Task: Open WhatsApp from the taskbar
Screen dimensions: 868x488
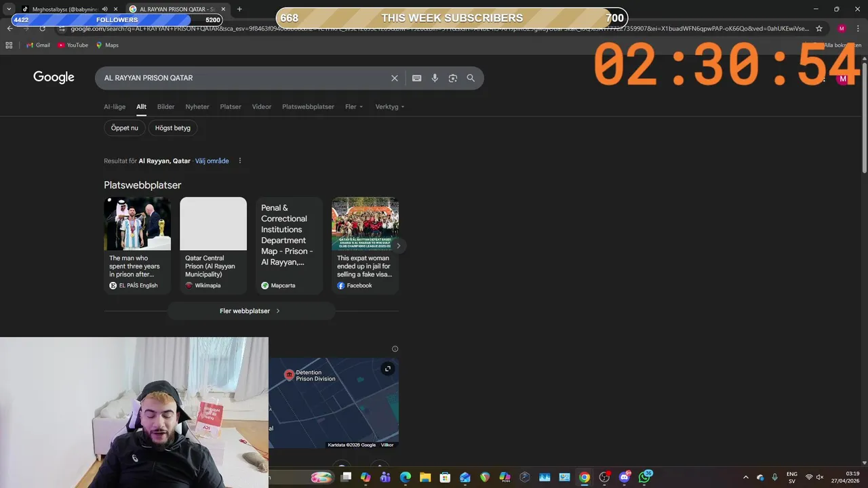Action: pyautogui.click(x=644, y=477)
